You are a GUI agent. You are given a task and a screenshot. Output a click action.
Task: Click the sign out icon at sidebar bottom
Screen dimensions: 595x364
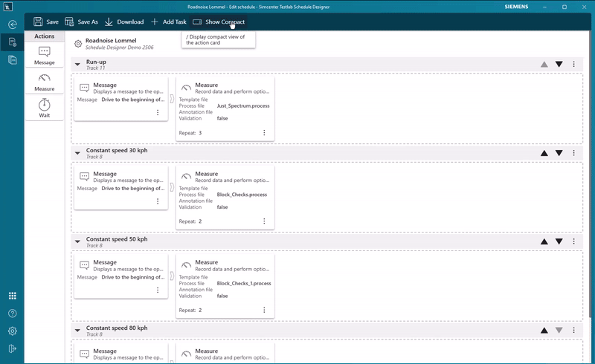point(12,348)
